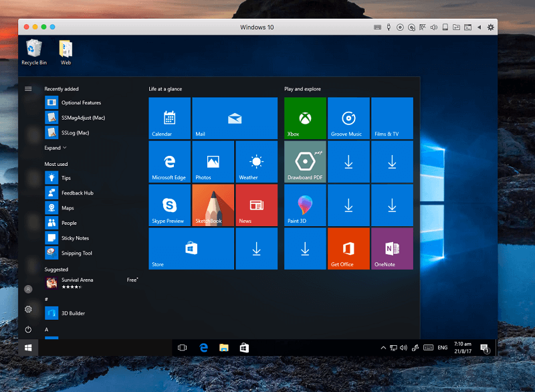This screenshot has height=392, width=535.
Task: Show hidden system tray icons
Action: tap(383, 348)
